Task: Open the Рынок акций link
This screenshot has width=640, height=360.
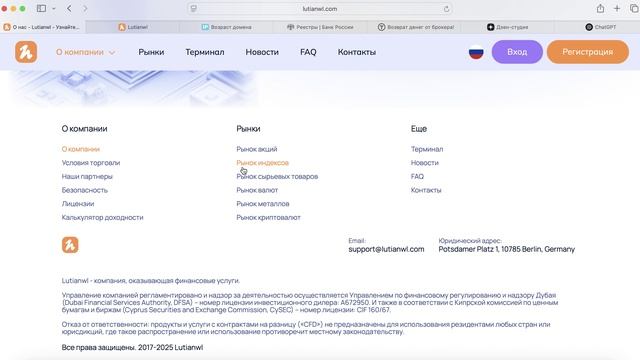Action: (x=257, y=149)
